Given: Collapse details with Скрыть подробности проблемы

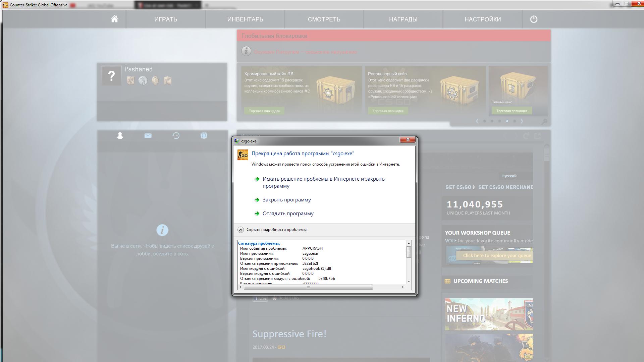Looking at the screenshot, I should (x=276, y=230).
